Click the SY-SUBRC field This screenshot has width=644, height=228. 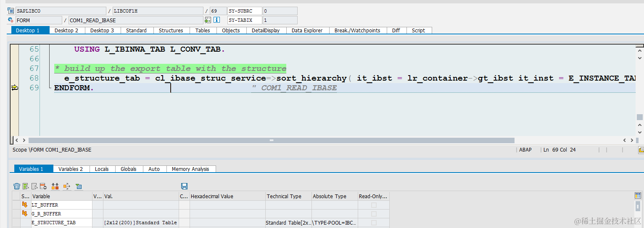[245, 11]
